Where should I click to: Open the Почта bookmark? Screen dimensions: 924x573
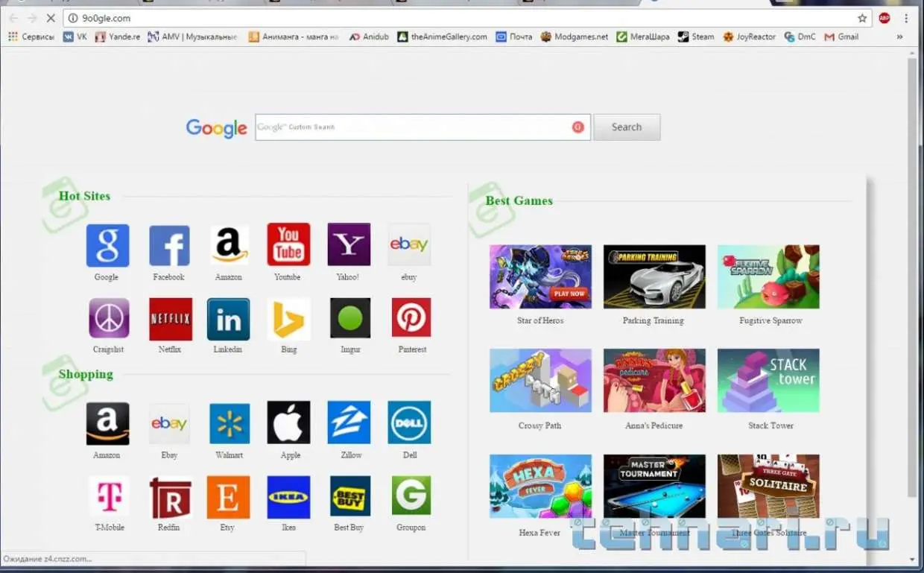514,37
